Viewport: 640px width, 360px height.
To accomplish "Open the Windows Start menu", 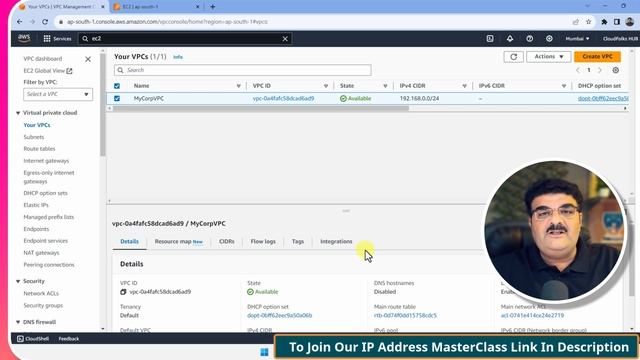I will coord(264,352).
